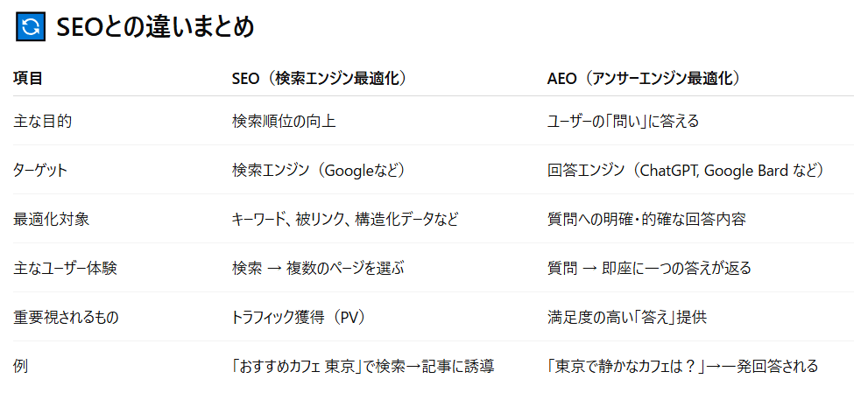Click the '検索エンジン（Googleなど）' cell
Screen dimensions: 868x400
pyautogui.click(x=319, y=171)
